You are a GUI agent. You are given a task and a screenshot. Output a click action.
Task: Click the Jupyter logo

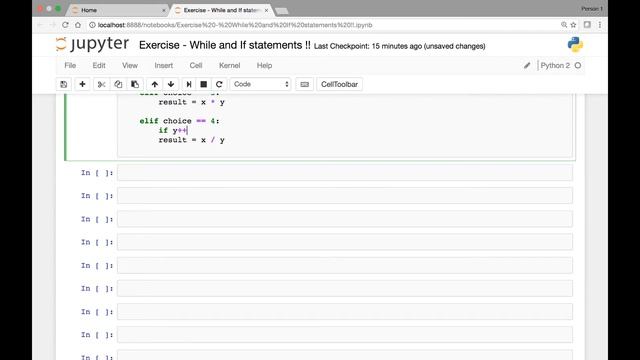coord(93,44)
